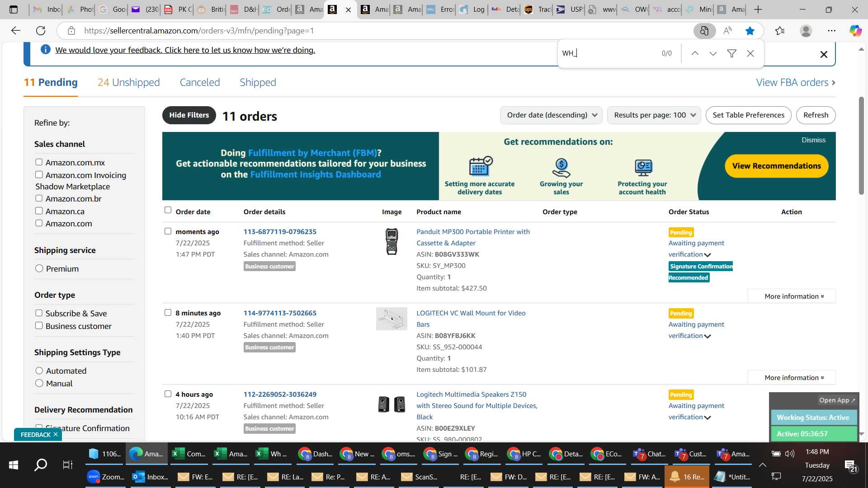Select the Premium shipping service radio
This screenshot has width=868, height=488.
[39, 268]
